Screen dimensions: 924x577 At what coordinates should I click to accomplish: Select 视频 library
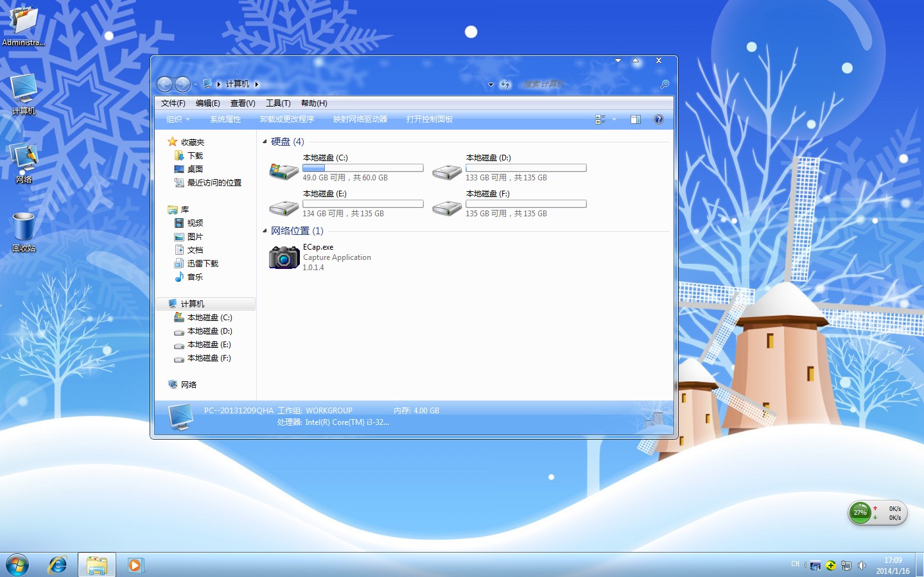coord(189,223)
